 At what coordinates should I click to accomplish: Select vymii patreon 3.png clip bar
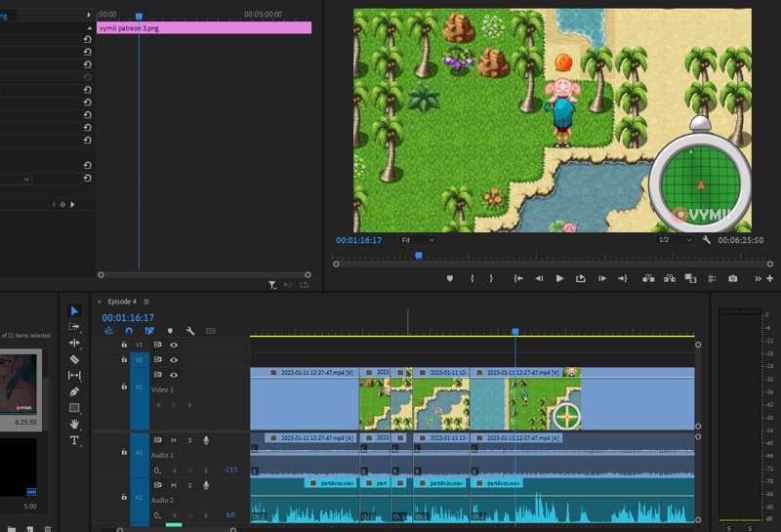click(x=204, y=28)
